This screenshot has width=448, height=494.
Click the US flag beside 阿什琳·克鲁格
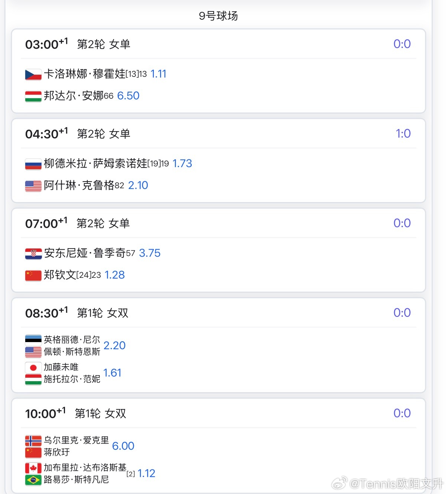(x=33, y=186)
